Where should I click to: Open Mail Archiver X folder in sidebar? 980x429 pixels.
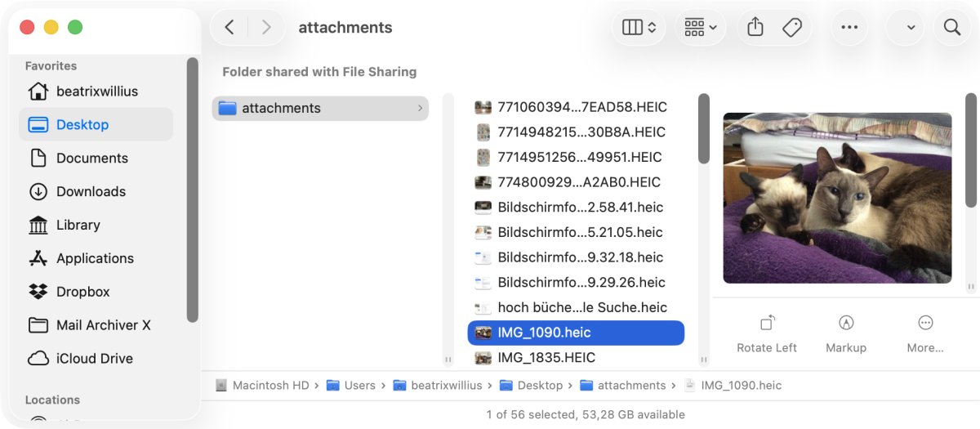(96, 325)
